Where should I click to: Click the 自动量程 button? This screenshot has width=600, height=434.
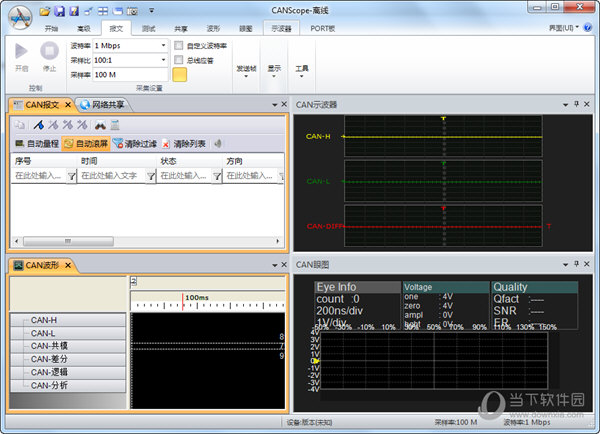(x=37, y=144)
